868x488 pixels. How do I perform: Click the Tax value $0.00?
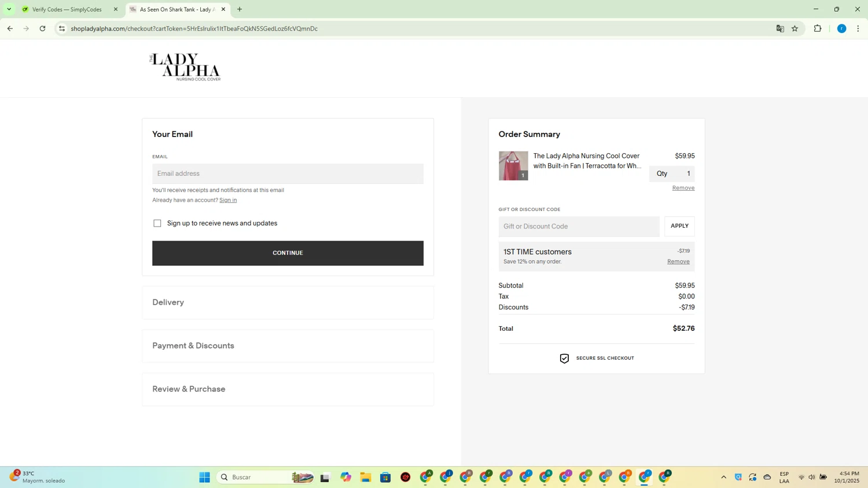(686, 297)
